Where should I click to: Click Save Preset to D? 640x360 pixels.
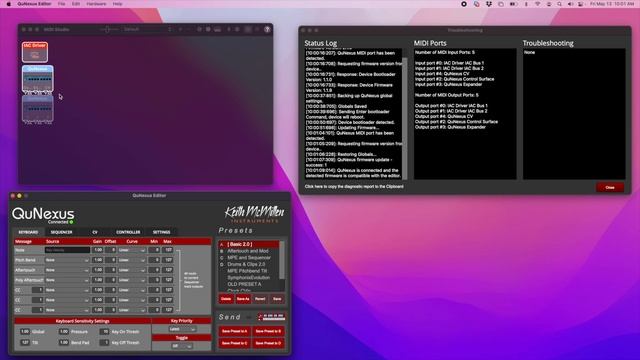pos(268,343)
